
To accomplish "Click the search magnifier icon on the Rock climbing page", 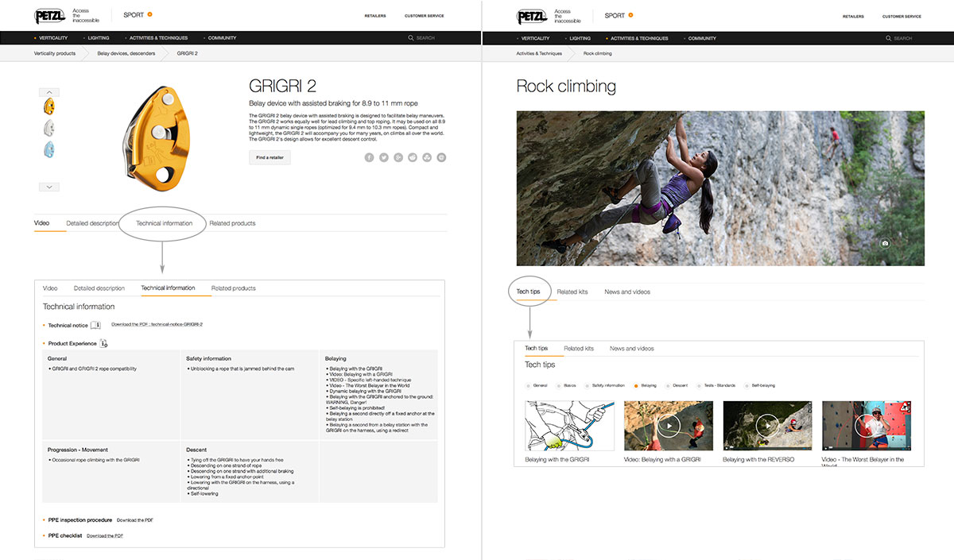I will pos(889,38).
